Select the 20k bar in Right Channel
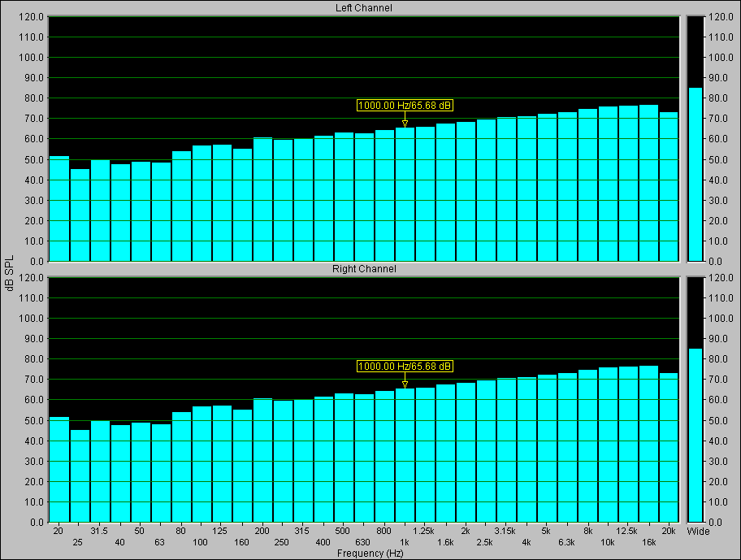 coord(669,448)
